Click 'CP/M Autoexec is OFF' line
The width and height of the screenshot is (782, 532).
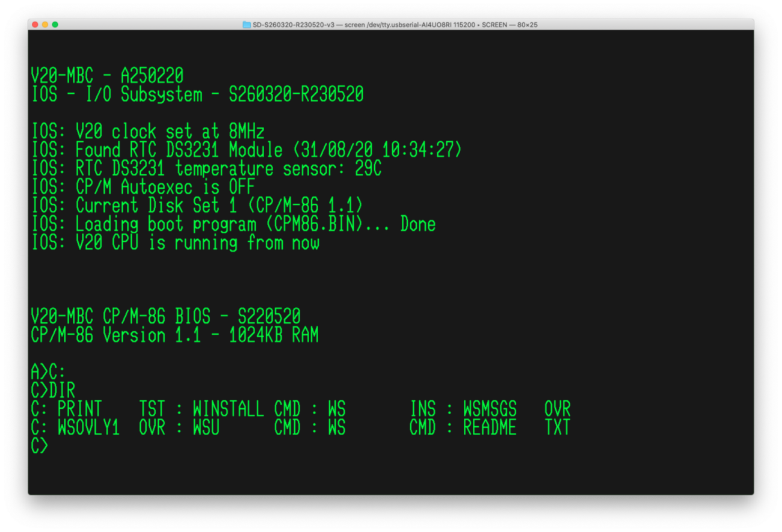pyautogui.click(x=143, y=187)
